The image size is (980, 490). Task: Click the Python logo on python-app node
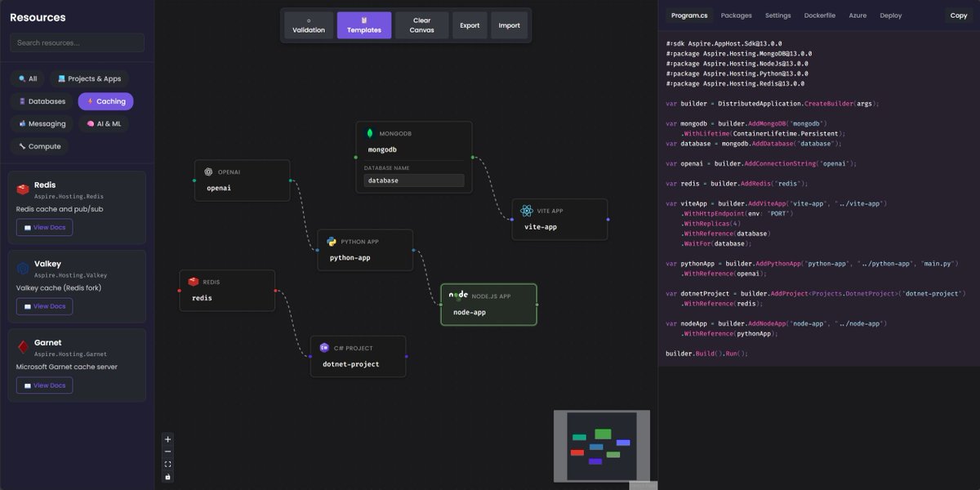click(332, 242)
